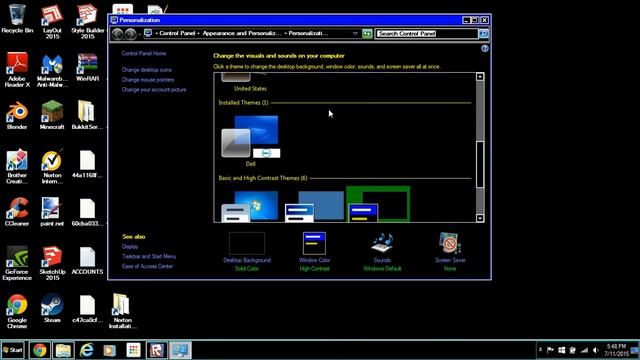Image resolution: width=640 pixels, height=360 pixels.
Task: Select the Blender desktop icon
Action: point(17,116)
